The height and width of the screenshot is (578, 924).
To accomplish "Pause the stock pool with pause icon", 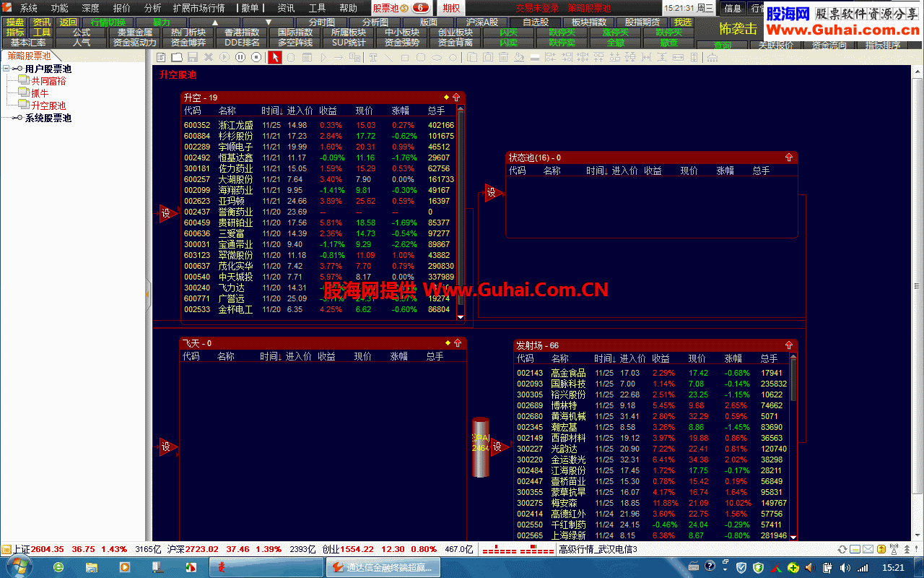I will tap(240, 57).
